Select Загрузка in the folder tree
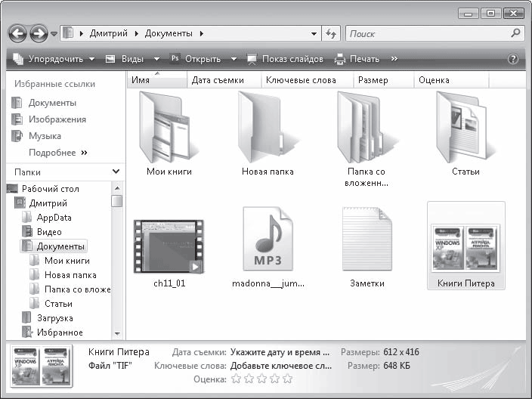 click(54, 318)
